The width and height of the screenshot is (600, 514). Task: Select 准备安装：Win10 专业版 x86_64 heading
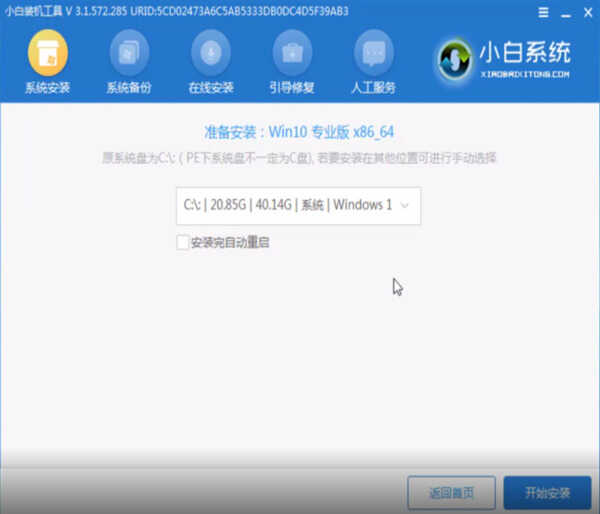click(x=298, y=132)
